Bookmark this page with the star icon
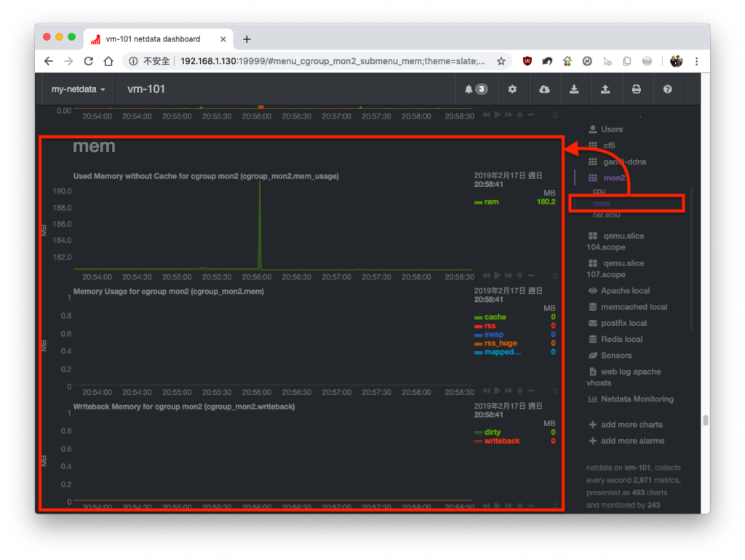 [501, 61]
